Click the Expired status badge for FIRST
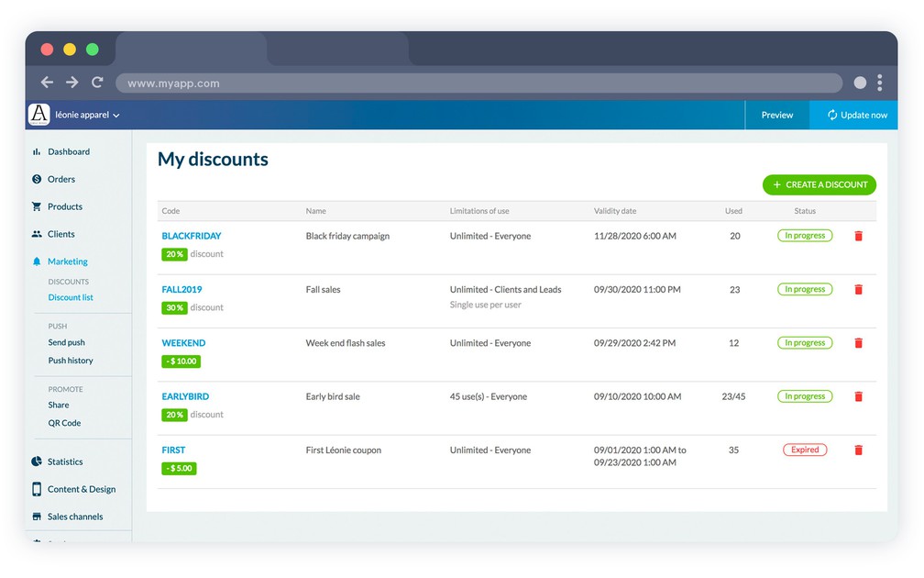This screenshot has height=578, width=924. click(x=805, y=450)
